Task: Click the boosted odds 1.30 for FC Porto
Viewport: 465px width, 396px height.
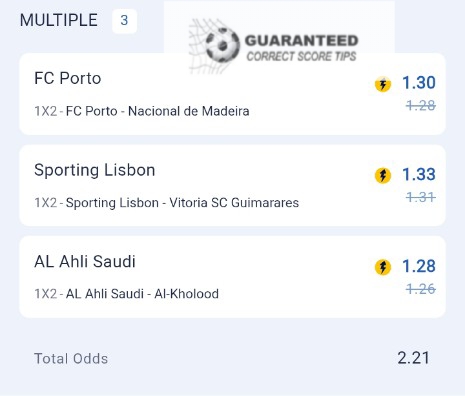Action: tap(419, 82)
